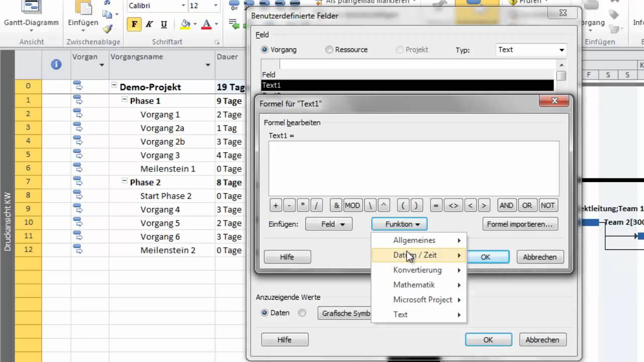Image resolution: width=644 pixels, height=362 pixels.
Task: Open the Schriftart dialog launcher
Action: (217, 42)
